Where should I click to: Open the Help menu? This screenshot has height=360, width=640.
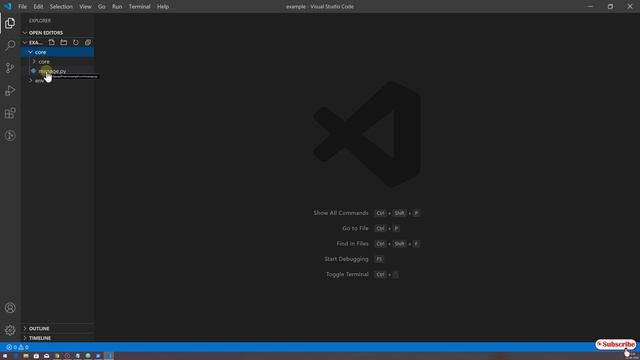163,7
